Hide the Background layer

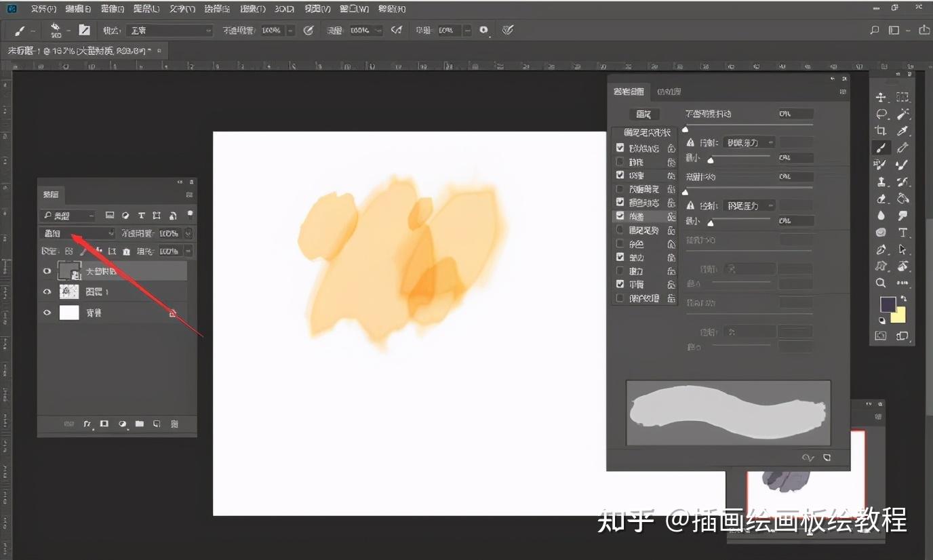pyautogui.click(x=47, y=313)
